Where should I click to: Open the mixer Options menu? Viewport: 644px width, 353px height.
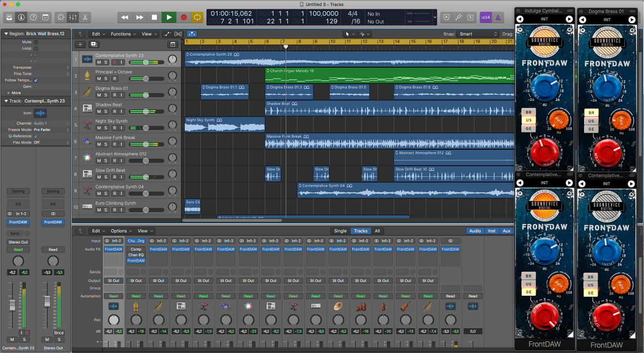(121, 231)
